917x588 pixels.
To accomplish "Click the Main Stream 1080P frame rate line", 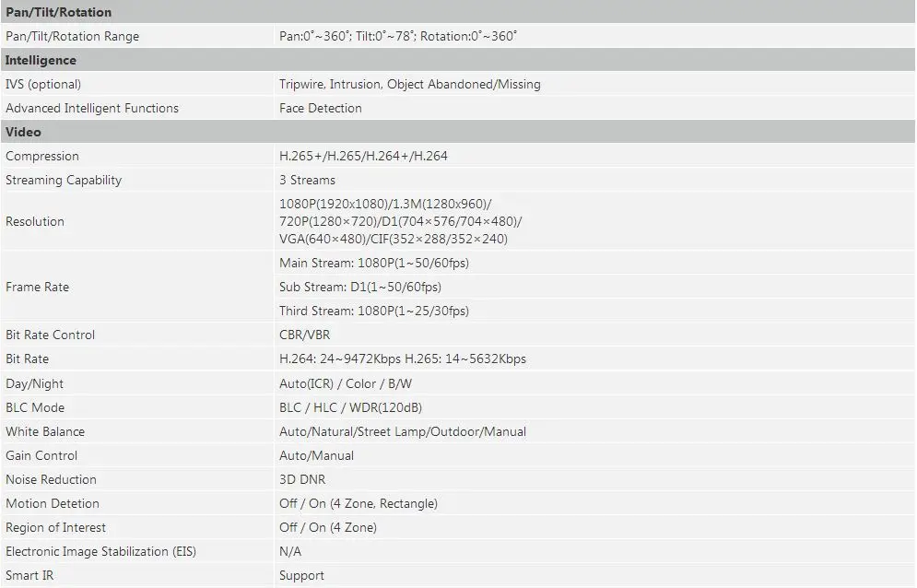I will [x=373, y=264].
